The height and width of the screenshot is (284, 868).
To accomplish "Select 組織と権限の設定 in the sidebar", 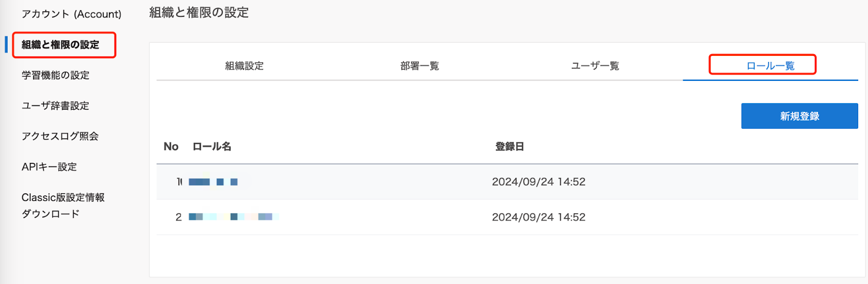I will 60,45.
